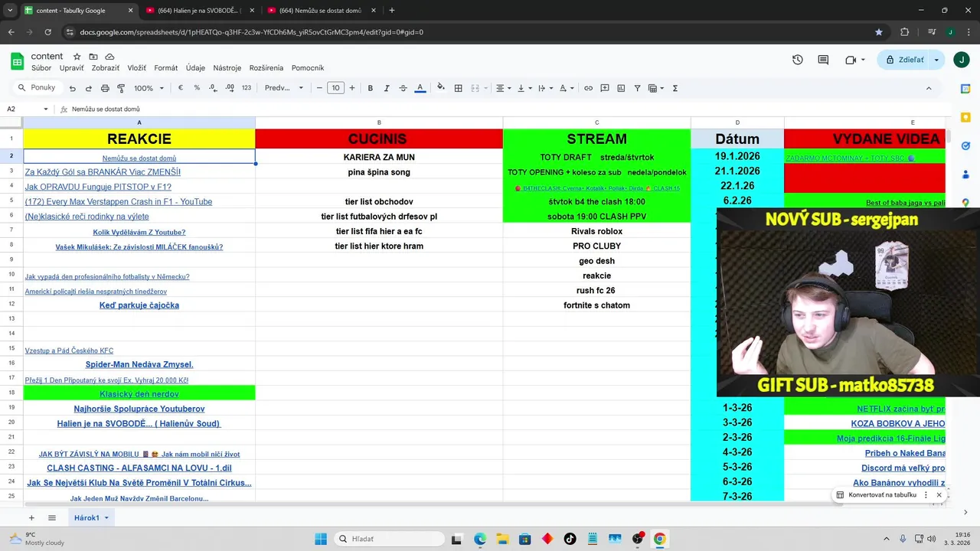The image size is (980, 551).
Task: Open the horizontal align dropdown
Action: click(x=503, y=88)
